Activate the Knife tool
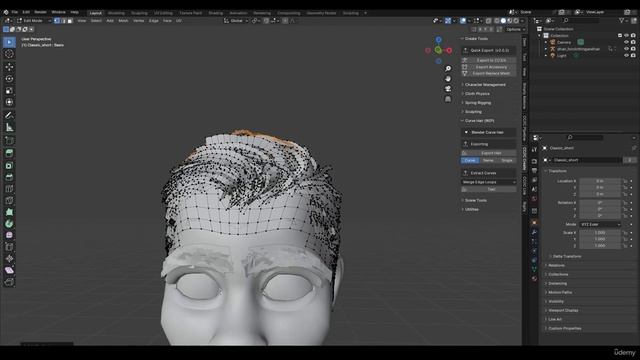 [9, 200]
